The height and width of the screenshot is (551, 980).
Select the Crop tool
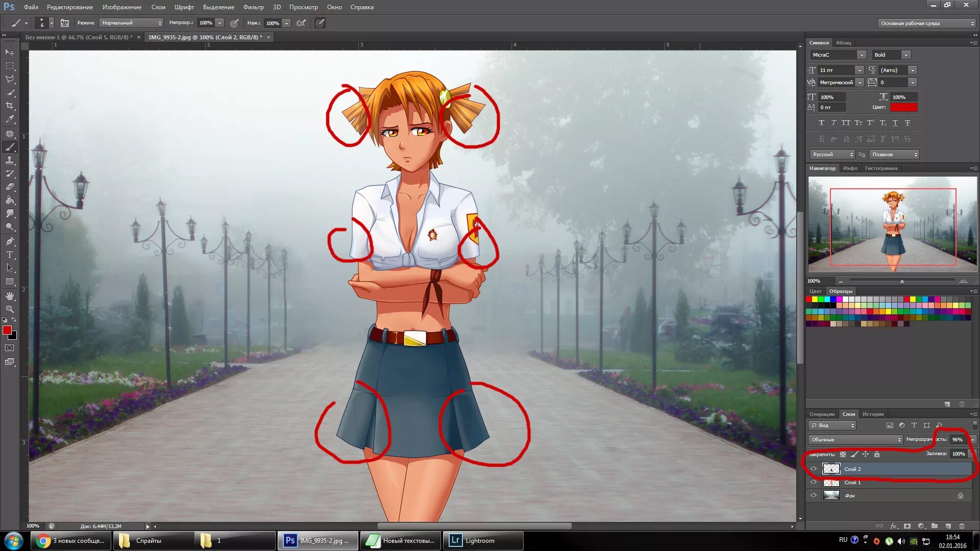(x=10, y=106)
